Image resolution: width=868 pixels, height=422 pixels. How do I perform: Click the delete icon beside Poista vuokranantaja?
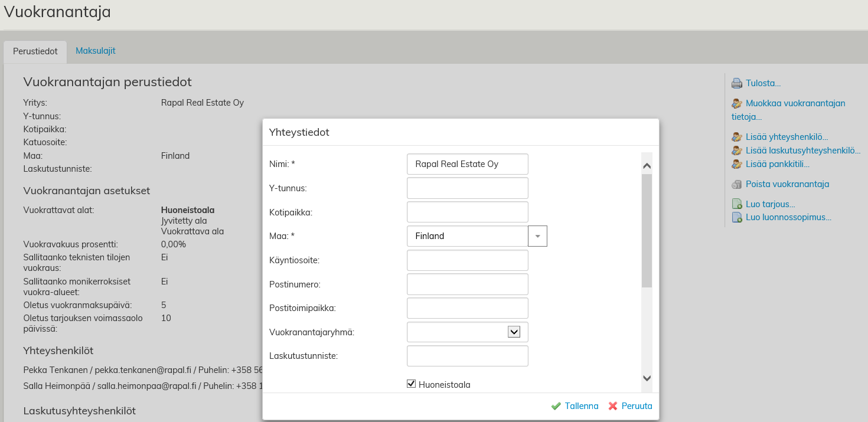tap(737, 184)
